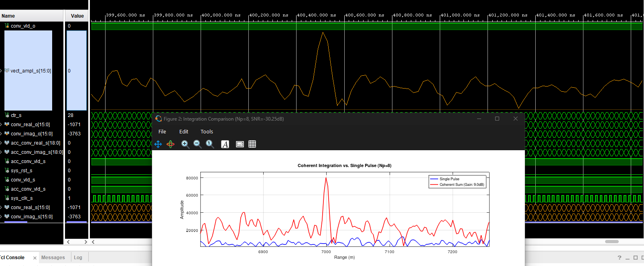
Task: Select the pan tool in figure toolbar
Action: pos(158,144)
